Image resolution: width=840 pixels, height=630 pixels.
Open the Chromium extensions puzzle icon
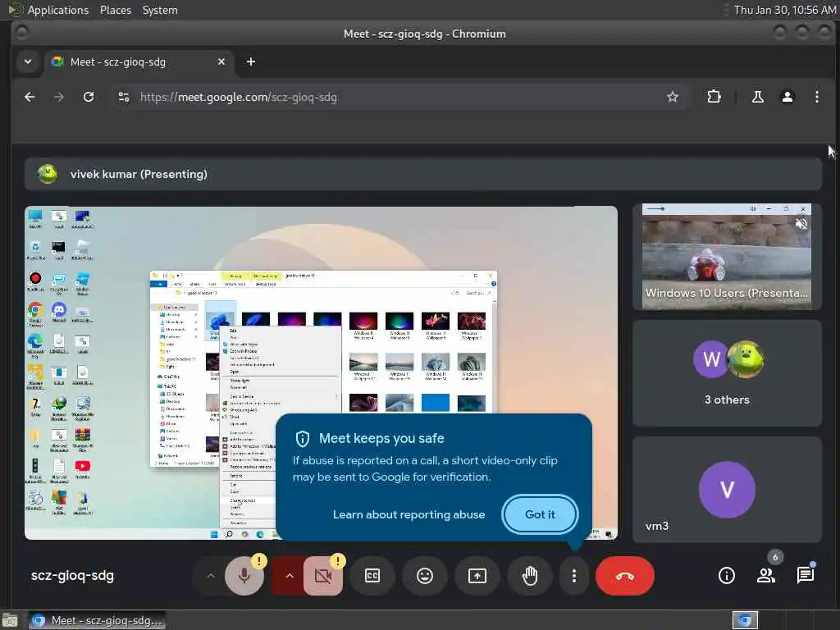714,97
